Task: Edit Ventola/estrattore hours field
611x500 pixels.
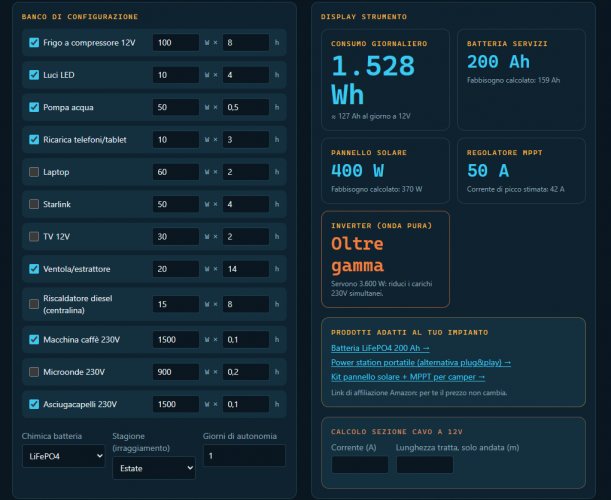Action: click(x=245, y=269)
